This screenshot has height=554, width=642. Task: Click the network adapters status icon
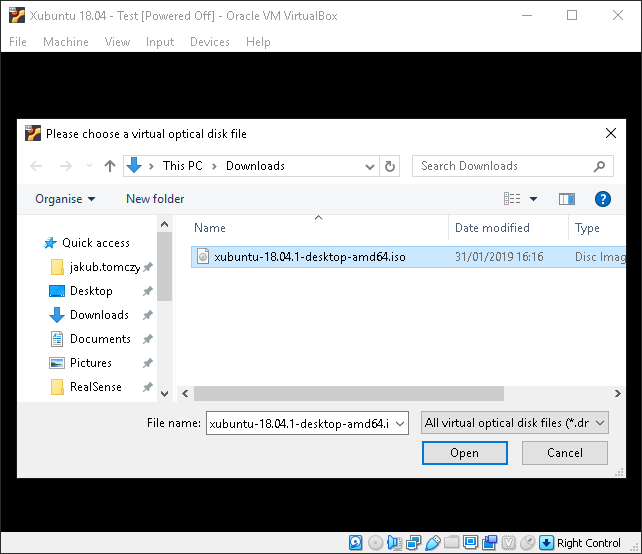pyautogui.click(x=413, y=543)
